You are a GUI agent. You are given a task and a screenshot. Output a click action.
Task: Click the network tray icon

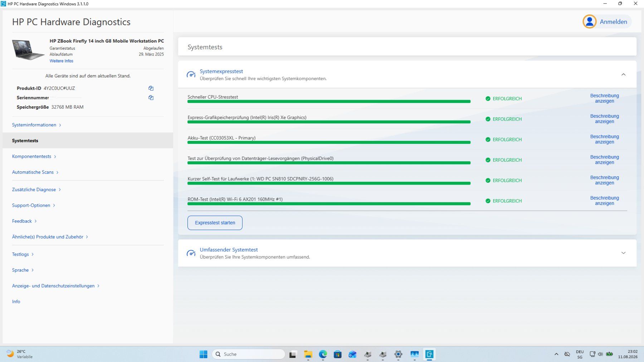click(x=592, y=354)
